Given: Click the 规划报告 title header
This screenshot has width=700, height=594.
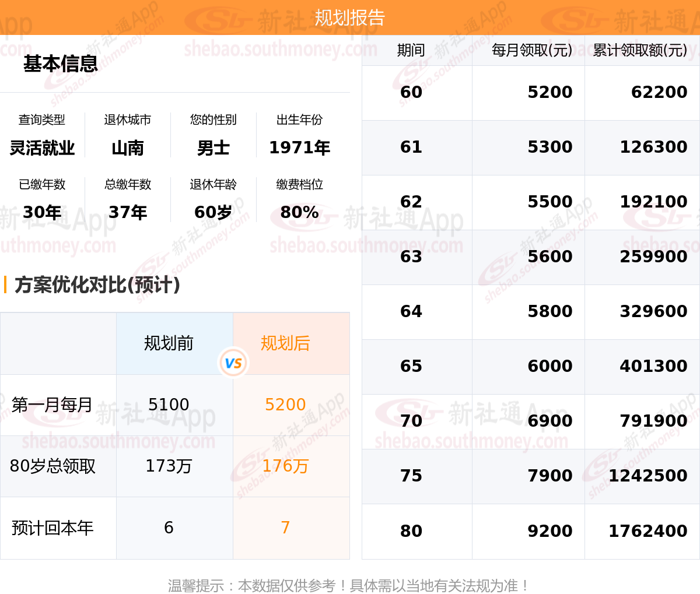Looking at the screenshot, I should (x=350, y=17).
